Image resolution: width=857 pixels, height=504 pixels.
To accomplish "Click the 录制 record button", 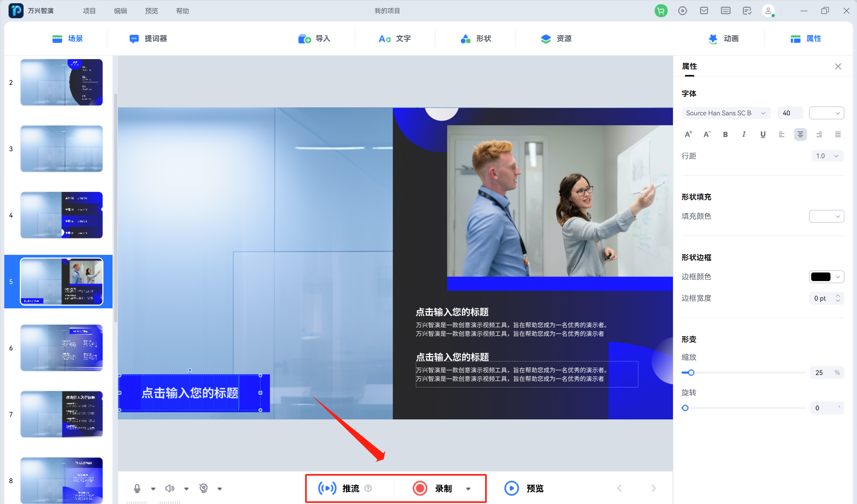I will (432, 488).
